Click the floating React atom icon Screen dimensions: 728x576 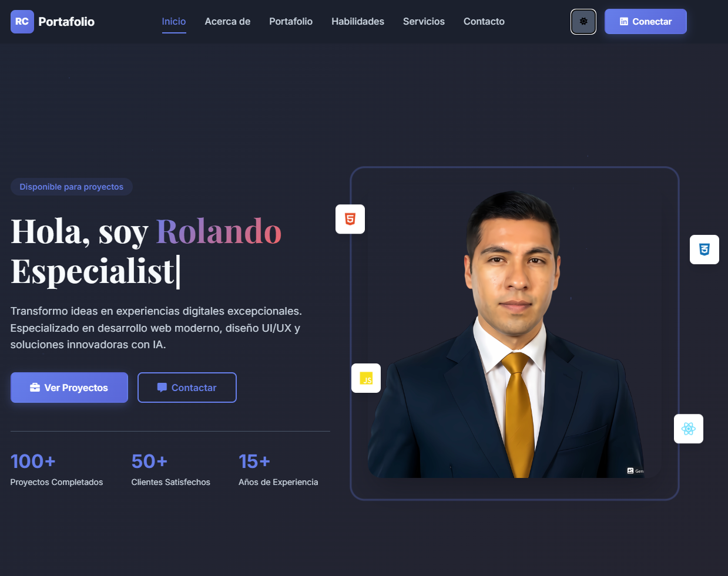tap(689, 429)
